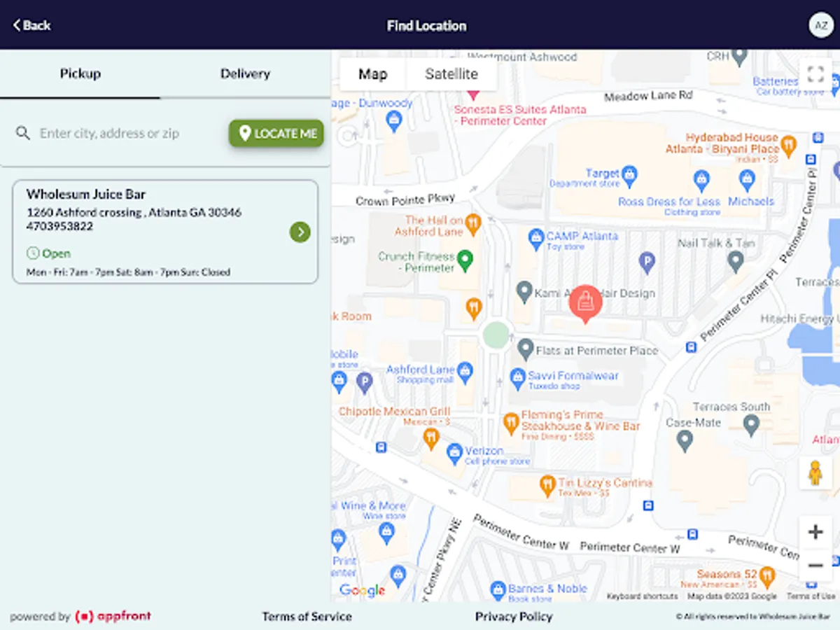Click the LOCATE ME button
The image size is (840, 630).
tap(276, 133)
